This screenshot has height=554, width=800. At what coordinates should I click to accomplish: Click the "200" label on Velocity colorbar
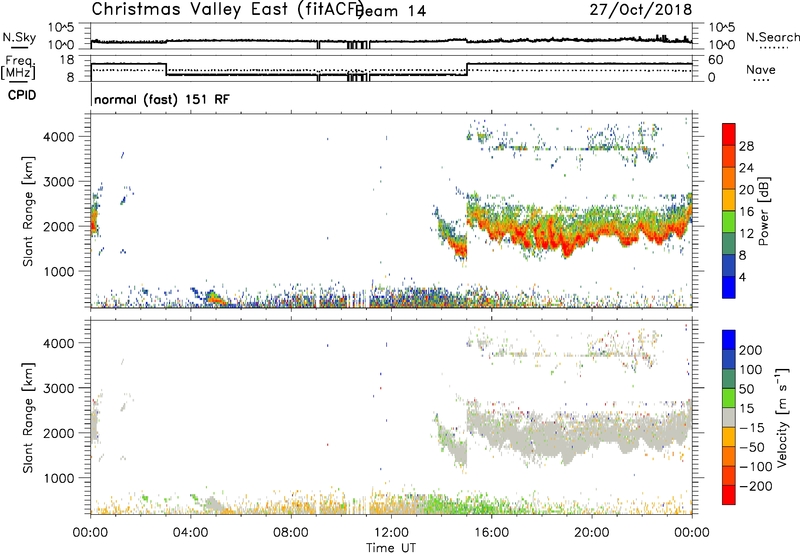[x=751, y=350]
